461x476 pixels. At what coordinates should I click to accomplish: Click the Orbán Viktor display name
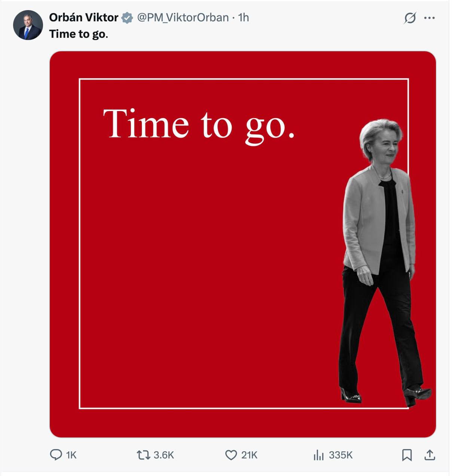tap(83, 18)
